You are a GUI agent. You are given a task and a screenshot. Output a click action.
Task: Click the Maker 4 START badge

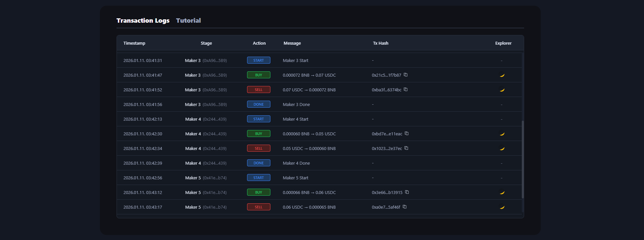tap(258, 119)
